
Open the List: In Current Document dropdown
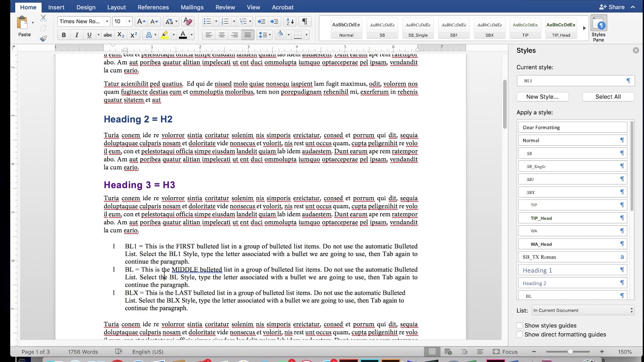(x=583, y=310)
